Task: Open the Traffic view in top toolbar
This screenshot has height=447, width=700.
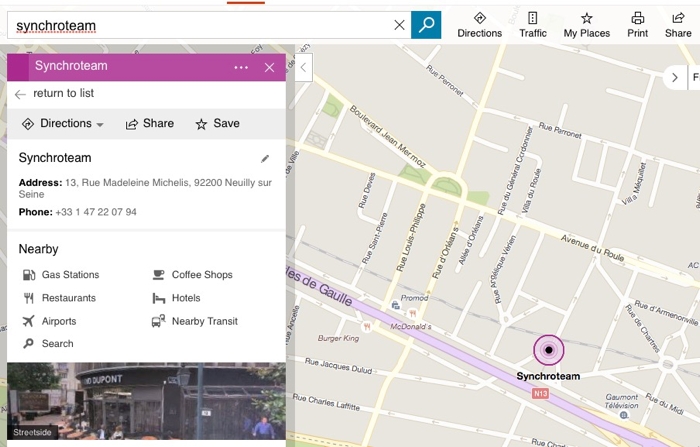Action: pyautogui.click(x=533, y=25)
